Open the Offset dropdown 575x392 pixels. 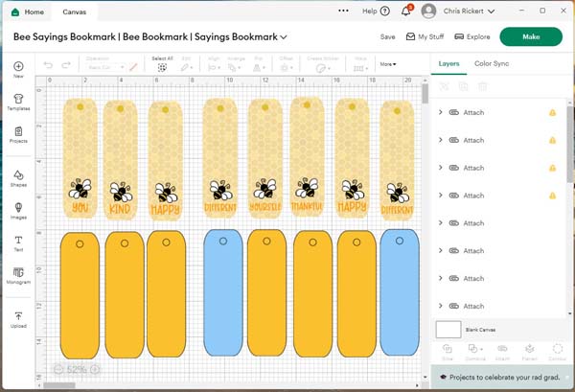286,67
